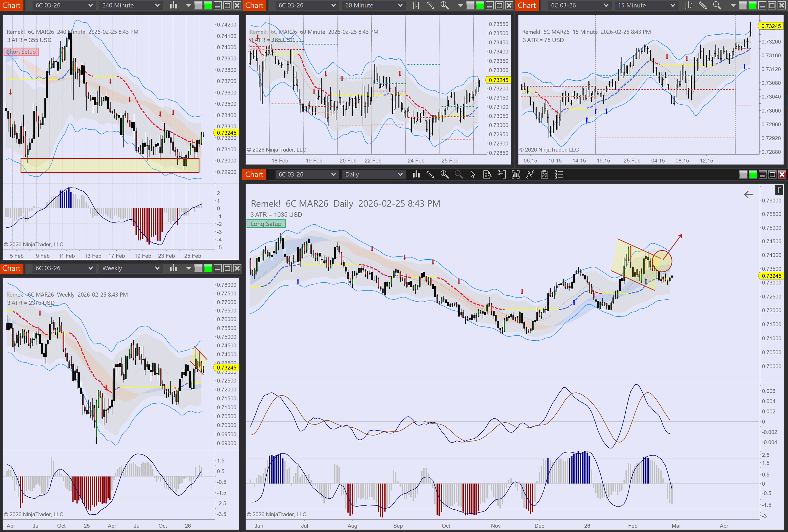Viewport: 788px width, 532px height.
Task: Open Chart Trader icon in Daily chart toolbar
Action: click(501, 175)
